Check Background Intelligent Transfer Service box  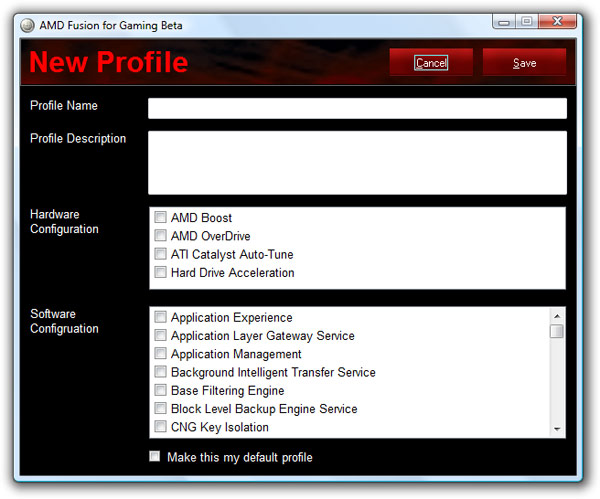pyautogui.click(x=160, y=372)
